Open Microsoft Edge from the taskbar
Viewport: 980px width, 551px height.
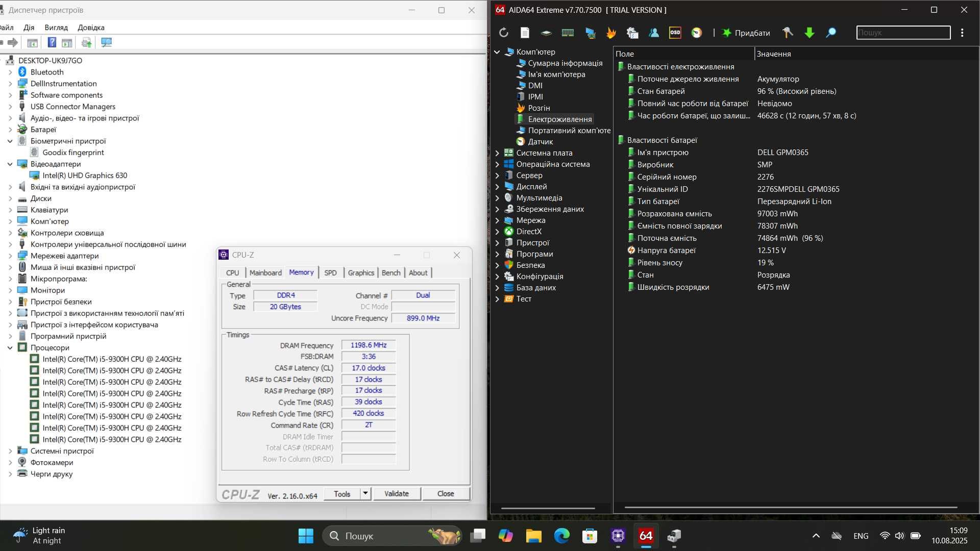tap(561, 536)
